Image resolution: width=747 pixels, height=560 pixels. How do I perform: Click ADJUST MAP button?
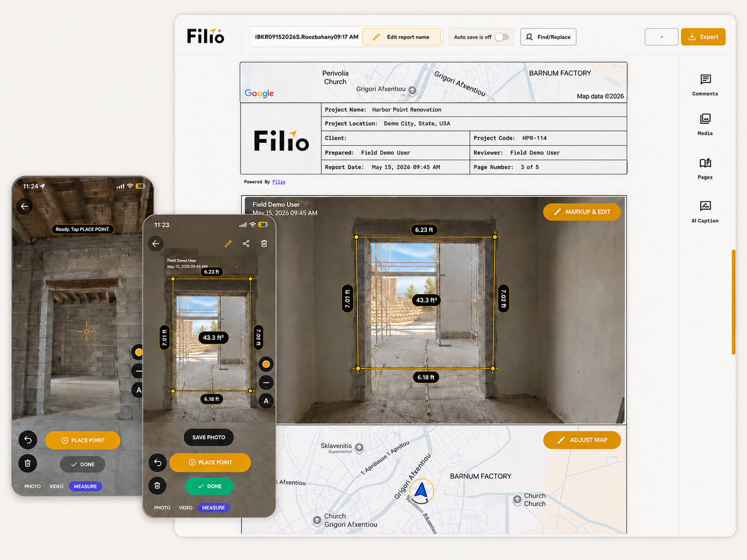[582, 440]
